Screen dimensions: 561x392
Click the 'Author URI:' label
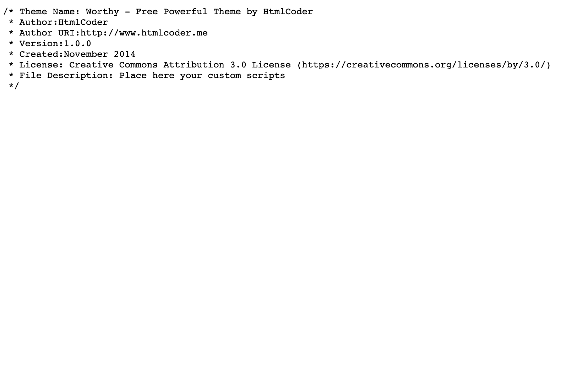click(50, 33)
